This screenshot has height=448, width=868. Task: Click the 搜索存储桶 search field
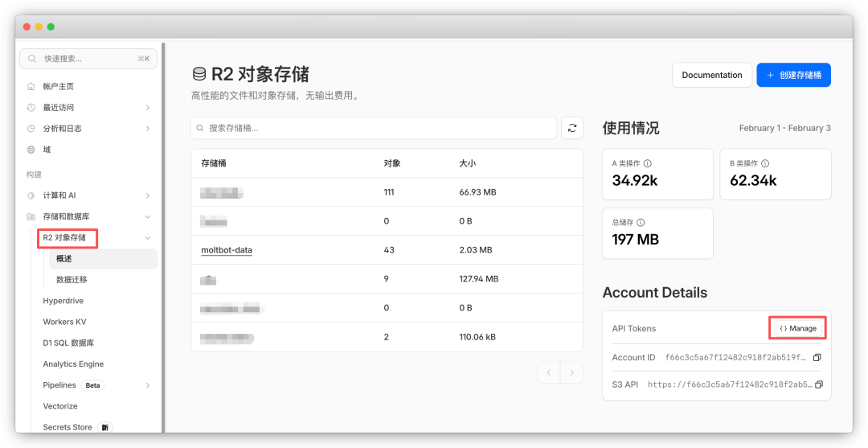pos(374,128)
